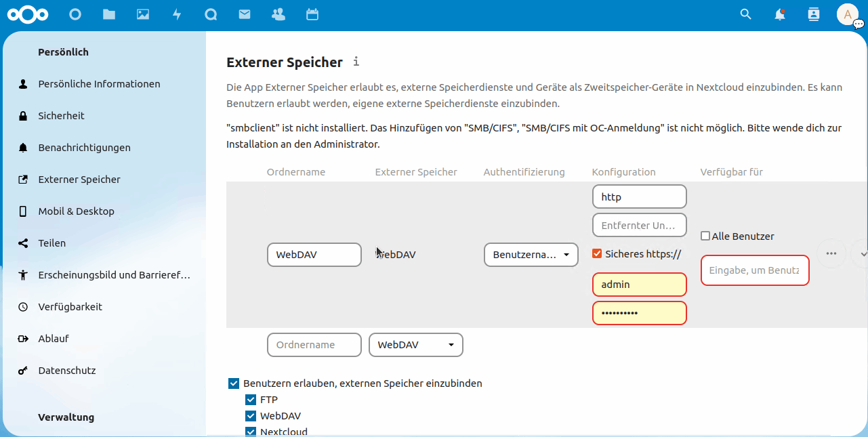The height and width of the screenshot is (437, 868).
Task: Open notifications via the bell icon
Action: (779, 14)
